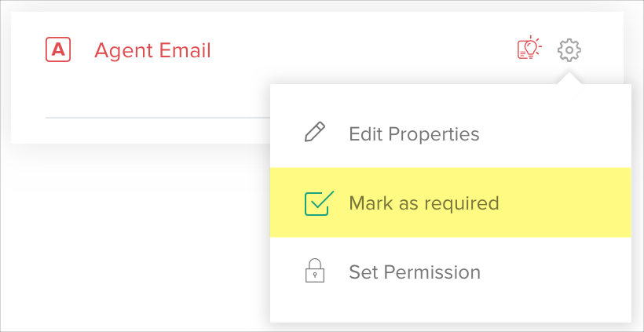
Task: Click the menu caret pointer below gear
Action: tap(569, 78)
